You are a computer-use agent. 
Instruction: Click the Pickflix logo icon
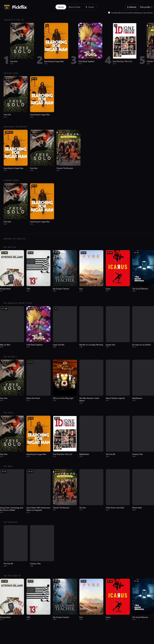(7, 7)
